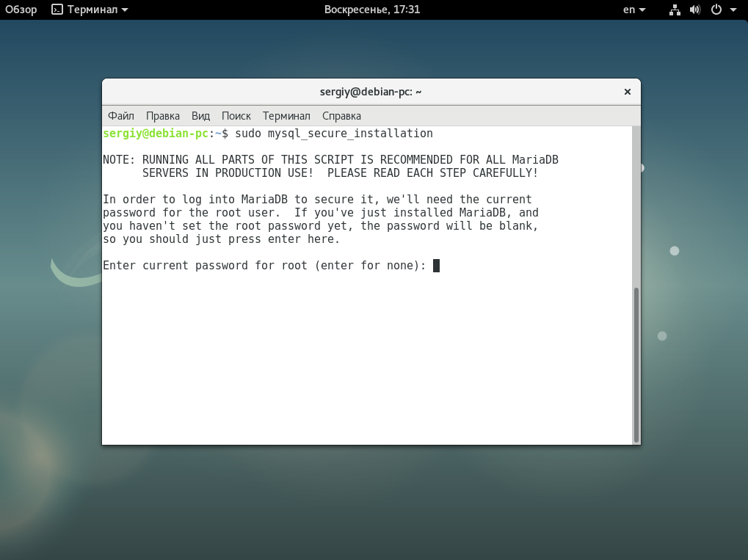This screenshot has width=748, height=560.
Task: Open the Обзор activities overview
Action: click(x=21, y=10)
